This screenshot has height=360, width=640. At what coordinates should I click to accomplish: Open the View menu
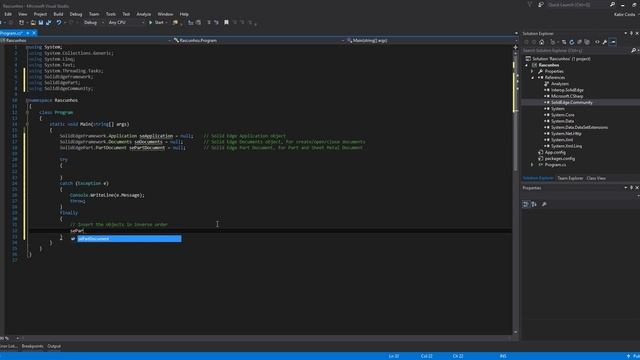pyautogui.click(x=22, y=14)
